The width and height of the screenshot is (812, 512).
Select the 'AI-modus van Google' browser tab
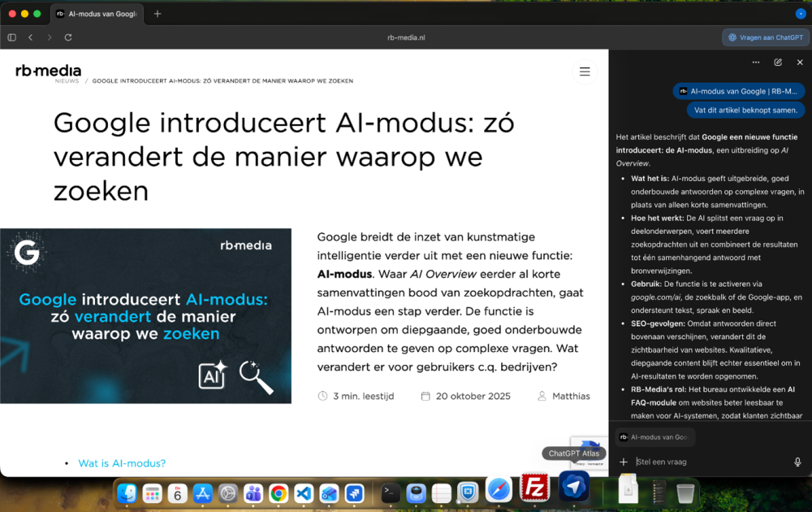pos(97,14)
